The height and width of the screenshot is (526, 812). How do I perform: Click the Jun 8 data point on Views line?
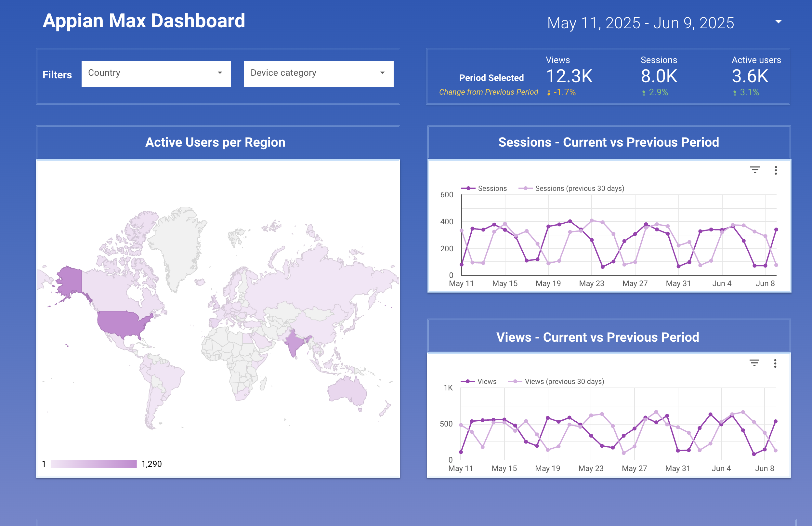coord(765,450)
